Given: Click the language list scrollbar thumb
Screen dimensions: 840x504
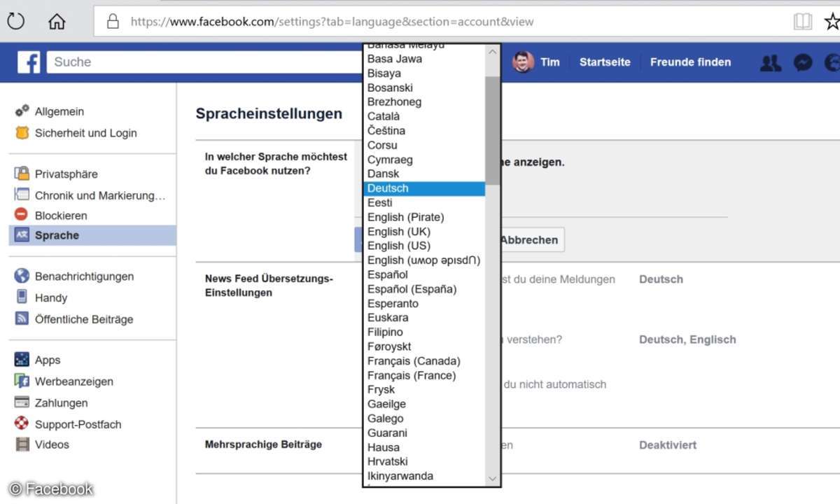Looking at the screenshot, I should 493,131.
